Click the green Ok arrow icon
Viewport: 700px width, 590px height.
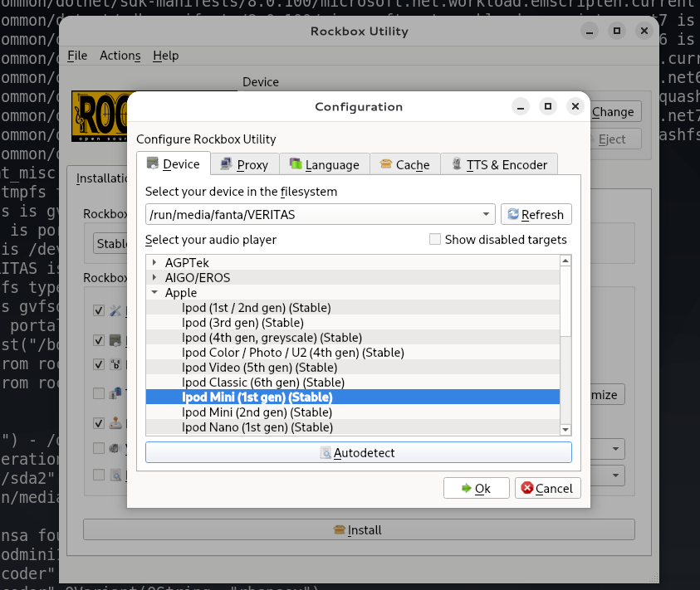(x=466, y=488)
